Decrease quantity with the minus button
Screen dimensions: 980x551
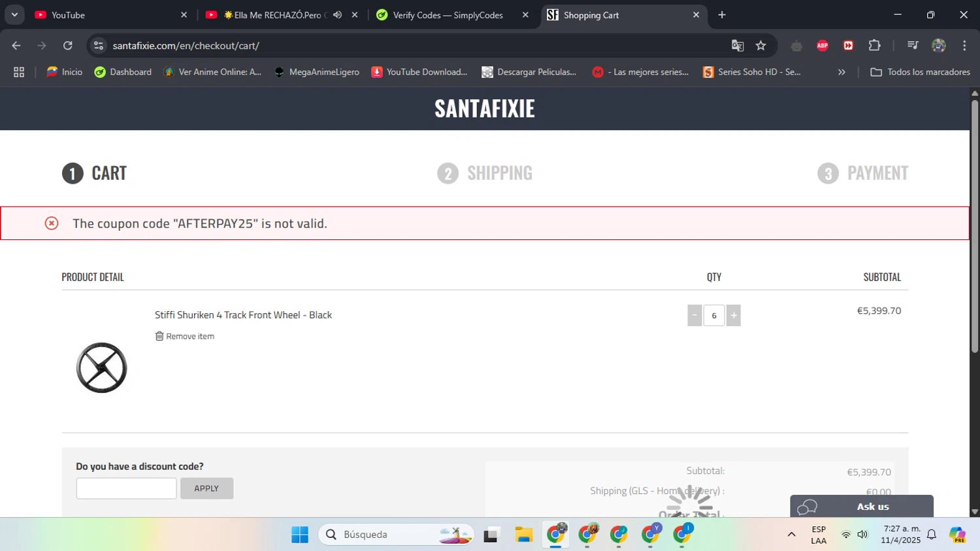point(694,315)
